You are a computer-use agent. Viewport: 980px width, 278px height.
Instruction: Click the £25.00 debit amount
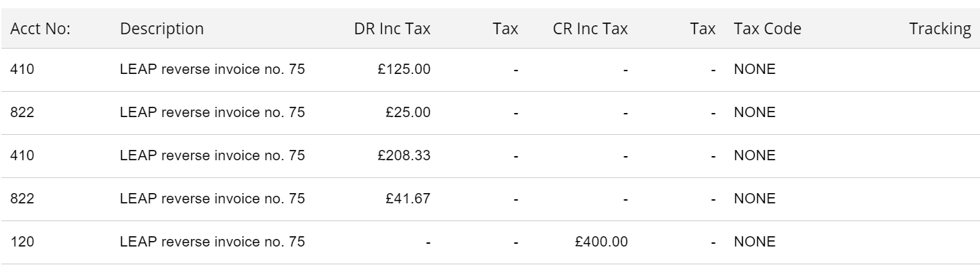pyautogui.click(x=408, y=112)
